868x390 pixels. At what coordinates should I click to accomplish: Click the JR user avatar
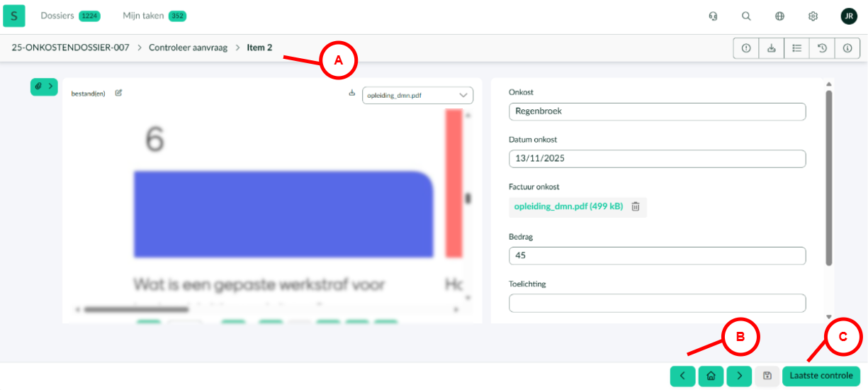(848, 16)
